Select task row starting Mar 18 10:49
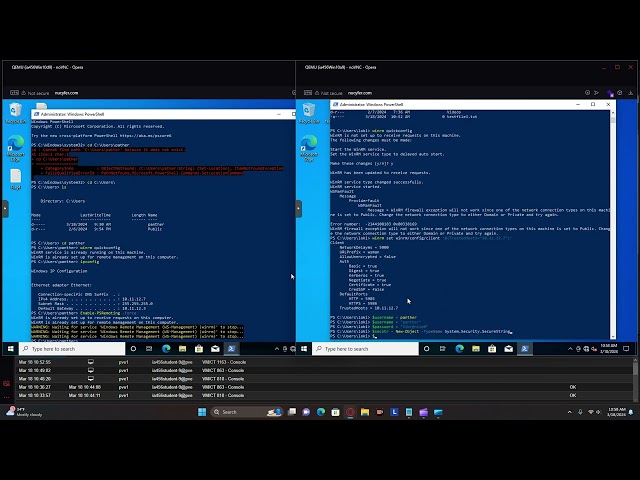Viewport: 640px width, 480px height. [324, 370]
